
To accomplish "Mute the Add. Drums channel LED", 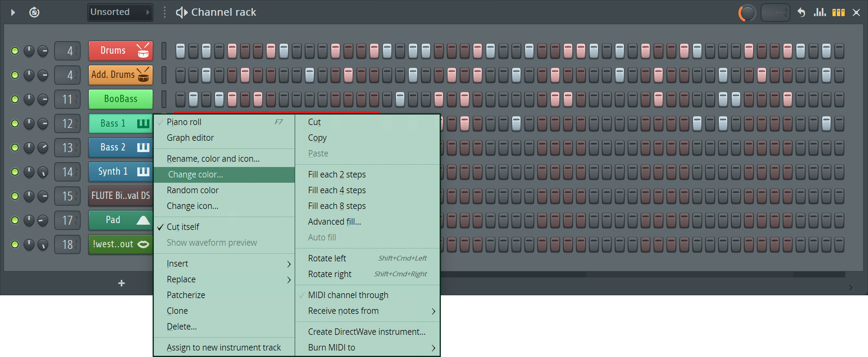I will click(x=15, y=75).
